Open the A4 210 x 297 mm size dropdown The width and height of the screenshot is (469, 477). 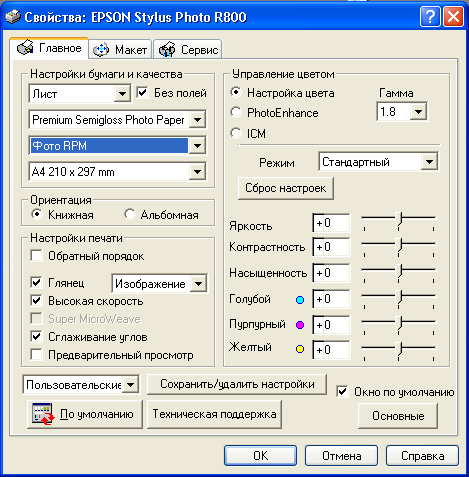pyautogui.click(x=197, y=172)
